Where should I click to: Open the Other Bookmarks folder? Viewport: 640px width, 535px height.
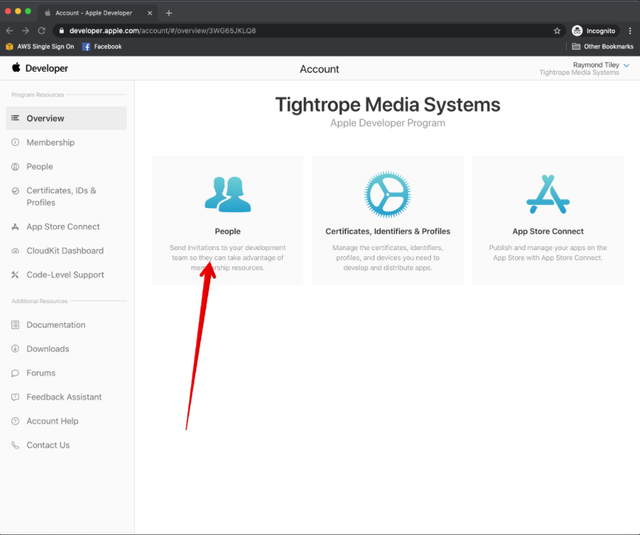(602, 47)
